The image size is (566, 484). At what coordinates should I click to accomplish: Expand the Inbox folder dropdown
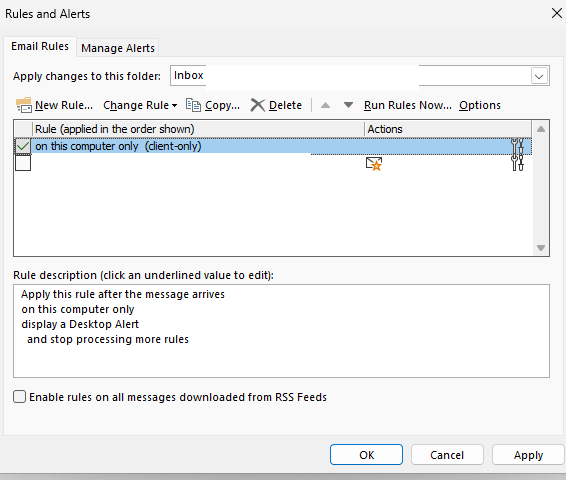pos(539,76)
